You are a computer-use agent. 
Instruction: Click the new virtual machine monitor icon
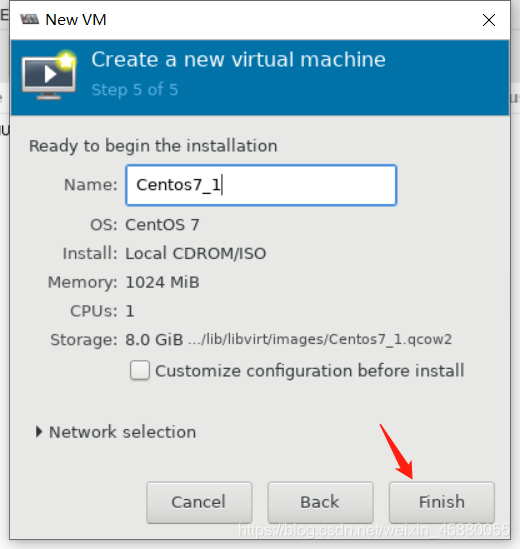tap(49, 75)
